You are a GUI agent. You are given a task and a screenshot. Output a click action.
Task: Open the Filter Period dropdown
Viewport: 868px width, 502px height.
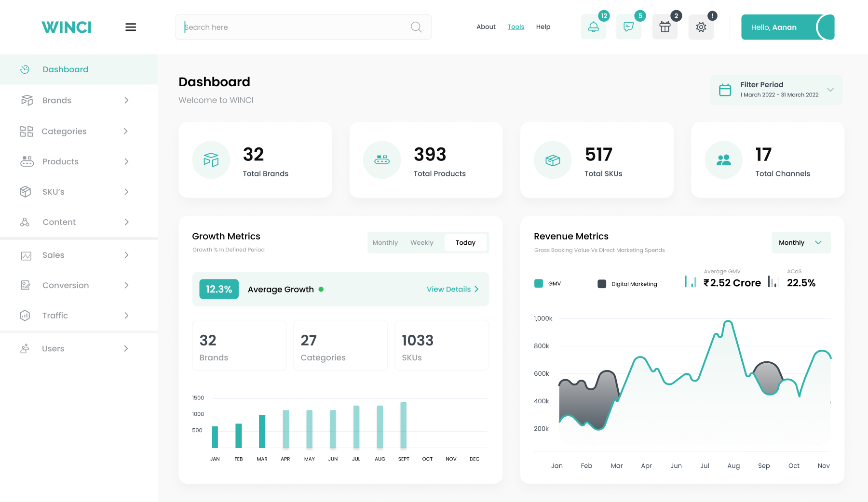point(776,90)
